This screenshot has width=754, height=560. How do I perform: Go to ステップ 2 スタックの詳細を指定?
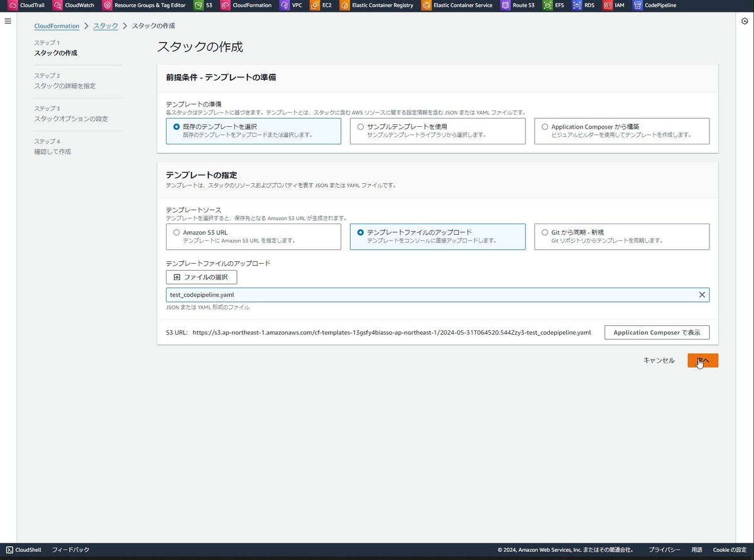(65, 80)
